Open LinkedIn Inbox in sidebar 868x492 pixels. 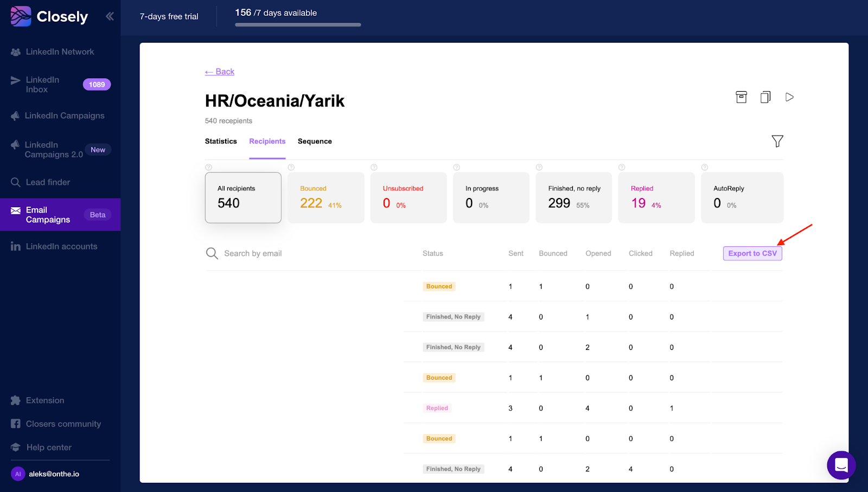42,85
